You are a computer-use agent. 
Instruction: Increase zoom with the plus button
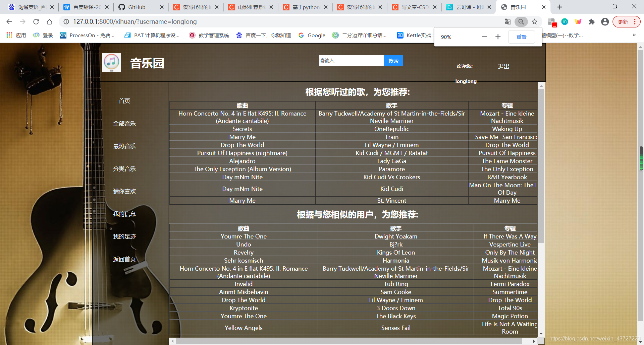tap(498, 37)
